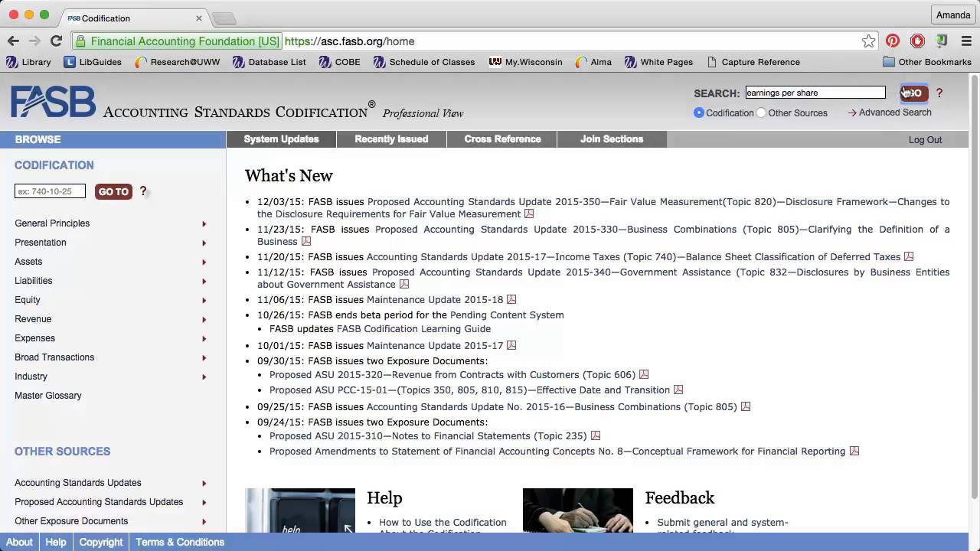980x551 pixels.
Task: Open PDF icon for ASU PCC-15-01
Action: pyautogui.click(x=678, y=390)
